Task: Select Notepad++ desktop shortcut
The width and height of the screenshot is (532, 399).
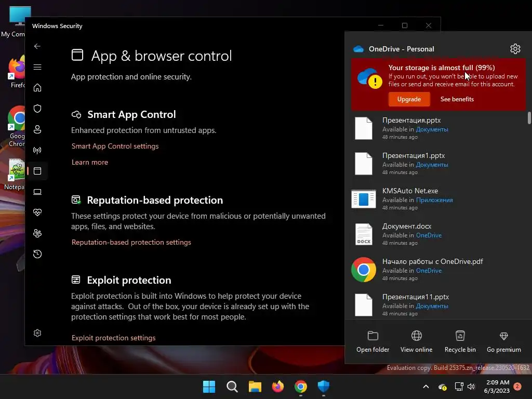Action: pyautogui.click(x=14, y=175)
